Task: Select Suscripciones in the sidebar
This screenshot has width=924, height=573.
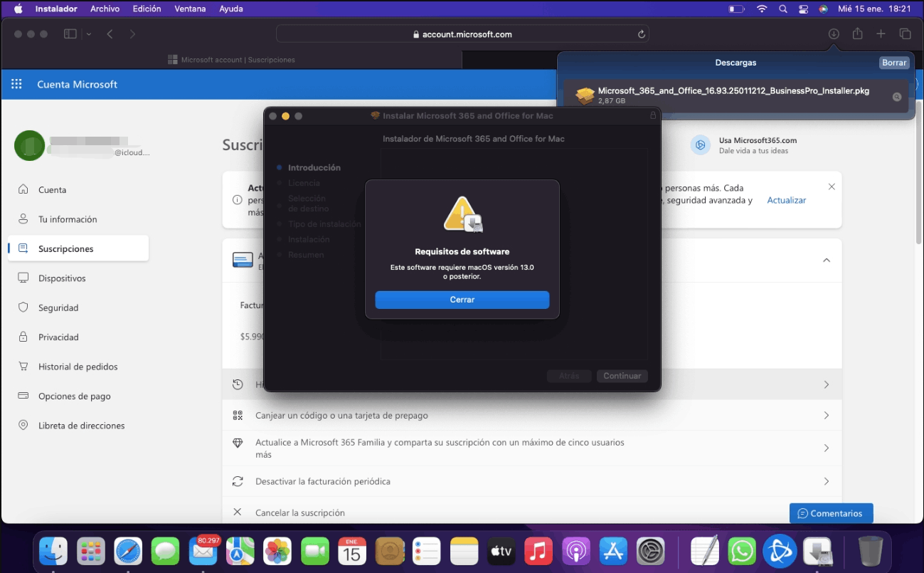Action: click(78, 248)
